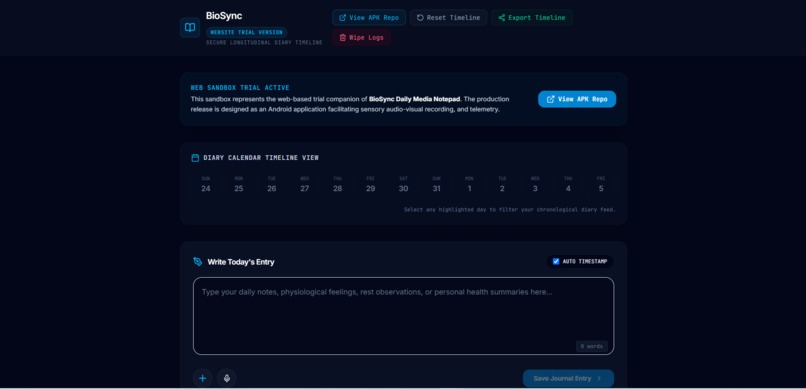Click the red Wipe Logs button
The height and width of the screenshot is (389, 806).
pyautogui.click(x=361, y=38)
